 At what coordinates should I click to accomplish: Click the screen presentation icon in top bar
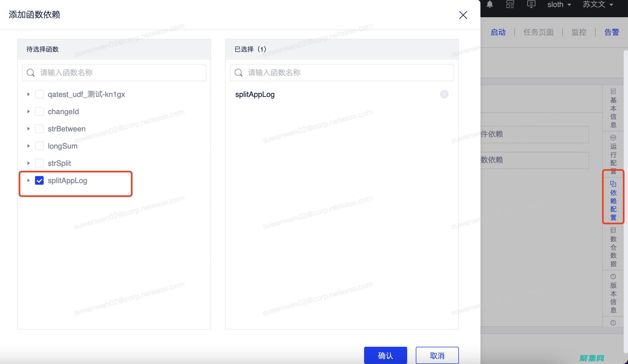pyautogui.click(x=531, y=4)
